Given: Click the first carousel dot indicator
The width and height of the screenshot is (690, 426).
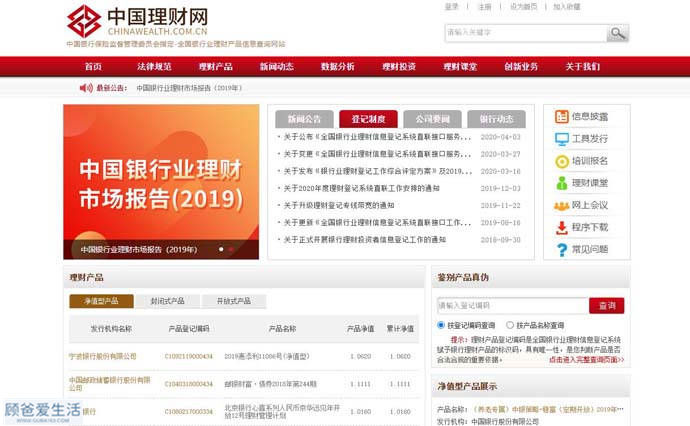Looking at the screenshot, I should [x=221, y=250].
